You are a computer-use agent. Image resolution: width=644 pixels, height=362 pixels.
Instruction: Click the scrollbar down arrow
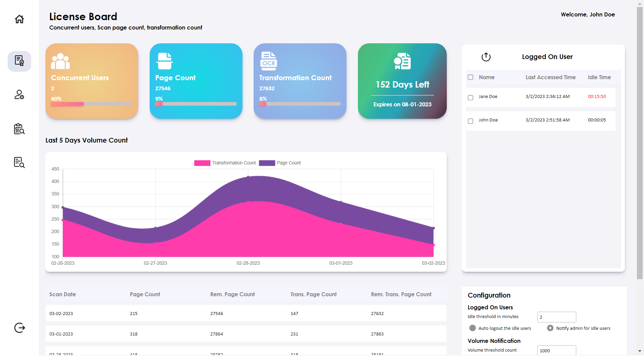[640, 351]
